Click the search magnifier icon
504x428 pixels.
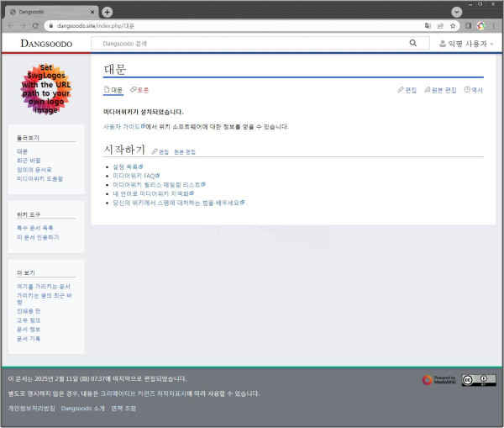413,43
